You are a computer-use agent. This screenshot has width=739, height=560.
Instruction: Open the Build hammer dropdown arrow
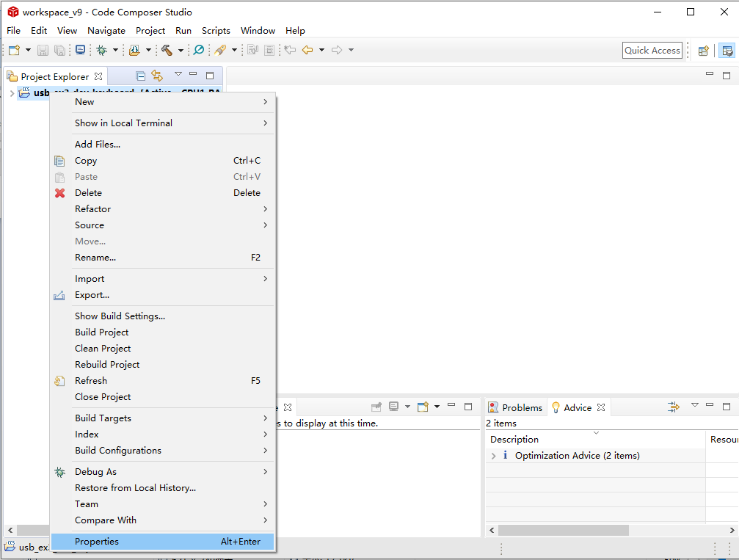coord(181,50)
